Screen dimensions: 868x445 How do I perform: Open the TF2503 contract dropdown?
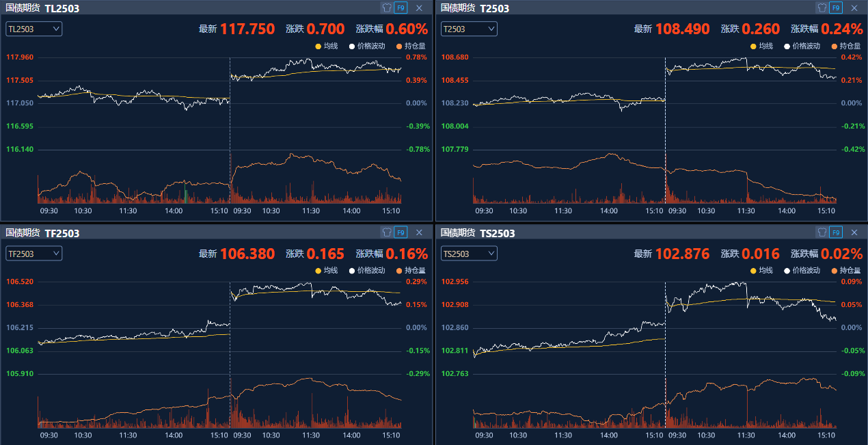click(34, 254)
